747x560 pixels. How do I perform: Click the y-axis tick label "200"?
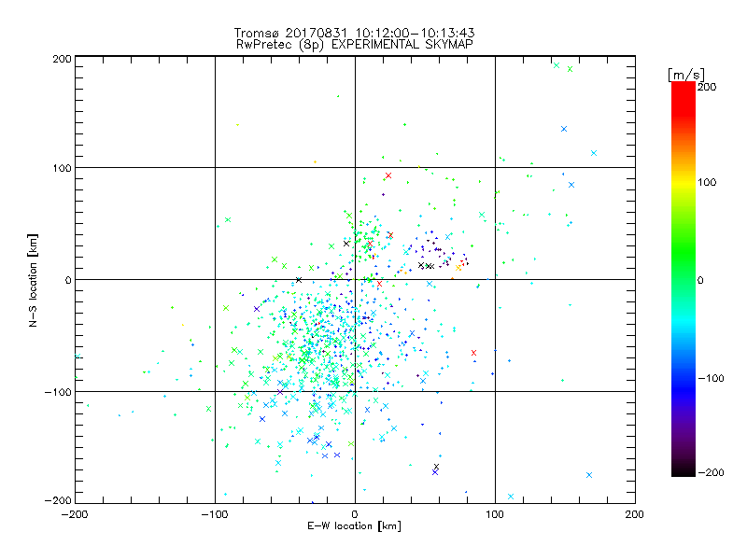pyautogui.click(x=62, y=59)
